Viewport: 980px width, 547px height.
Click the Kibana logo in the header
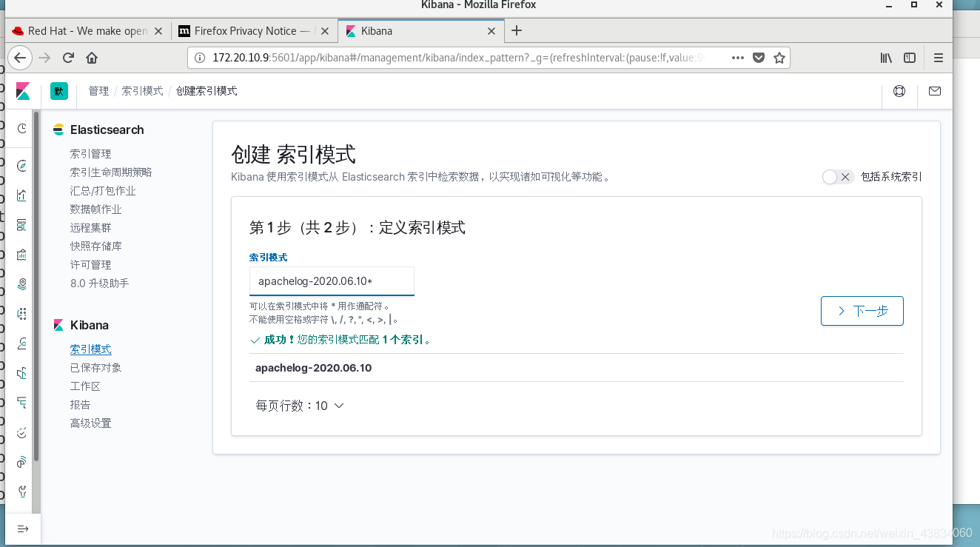pyautogui.click(x=23, y=91)
